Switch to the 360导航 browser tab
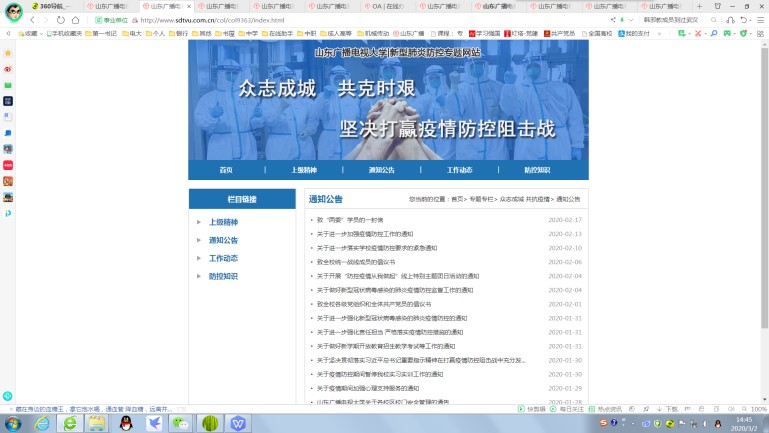Image resolution: width=769 pixels, height=433 pixels. click(x=50, y=5)
